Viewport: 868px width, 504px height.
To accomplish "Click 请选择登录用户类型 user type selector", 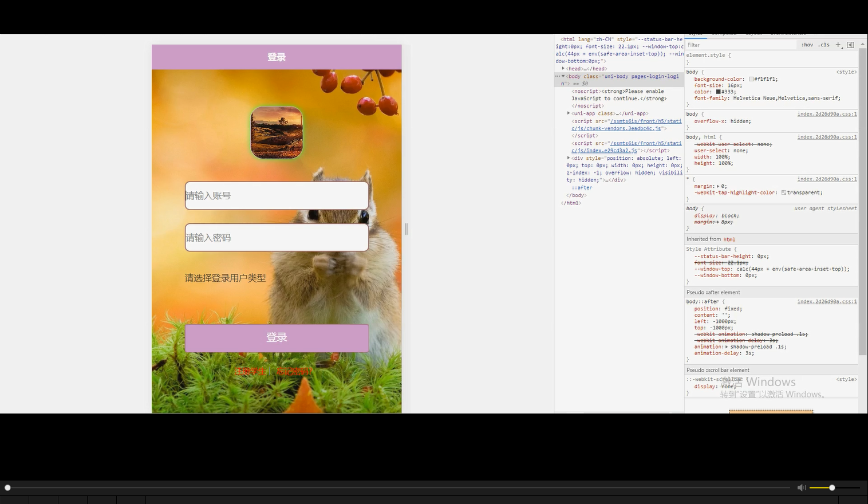I will [225, 278].
